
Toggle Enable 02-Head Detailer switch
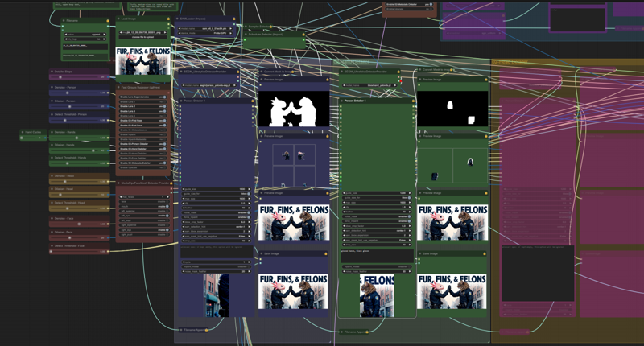142,154
